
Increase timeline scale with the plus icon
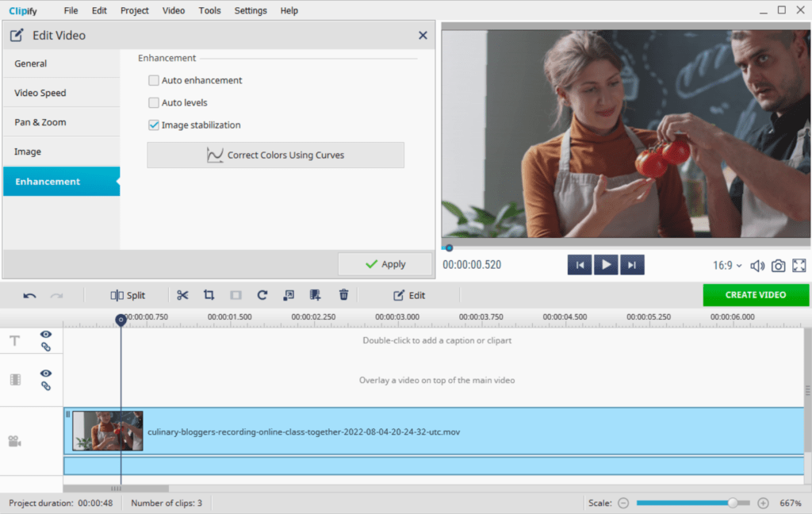point(763,503)
